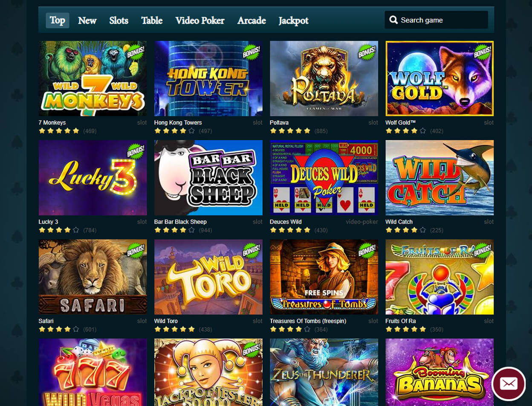Open the Wild Toro game thumbnail

(208, 277)
